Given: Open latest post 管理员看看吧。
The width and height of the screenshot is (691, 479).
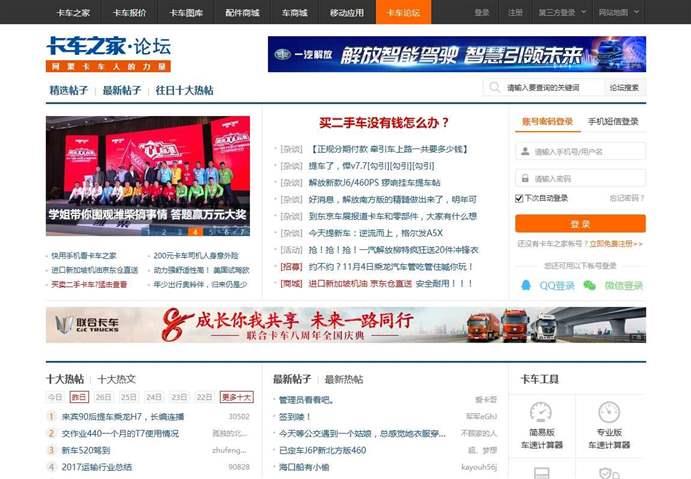Looking at the screenshot, I should tap(306, 400).
